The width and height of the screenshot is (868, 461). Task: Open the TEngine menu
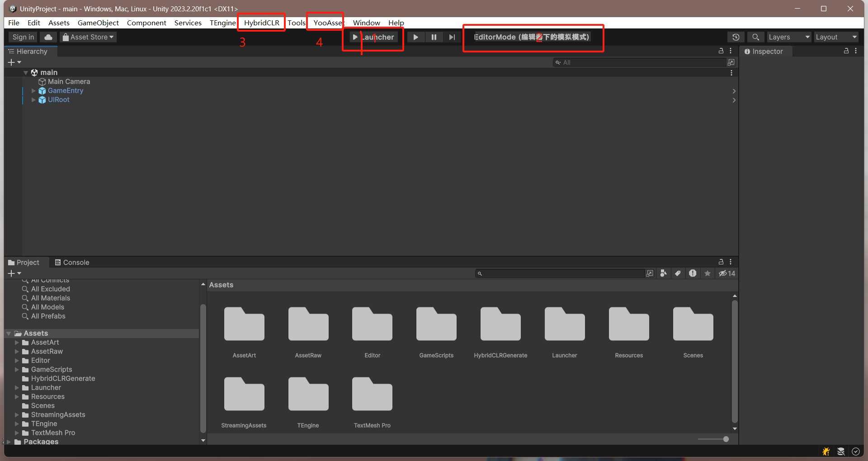click(x=223, y=23)
